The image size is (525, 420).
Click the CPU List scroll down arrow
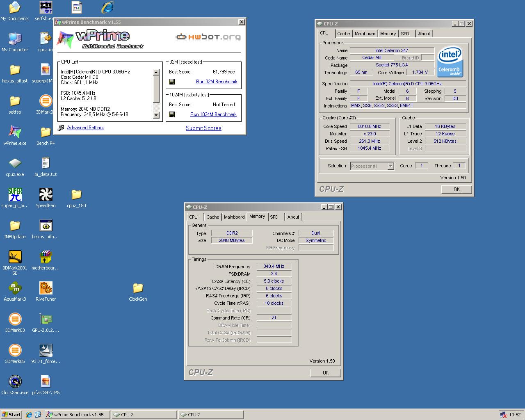click(156, 116)
